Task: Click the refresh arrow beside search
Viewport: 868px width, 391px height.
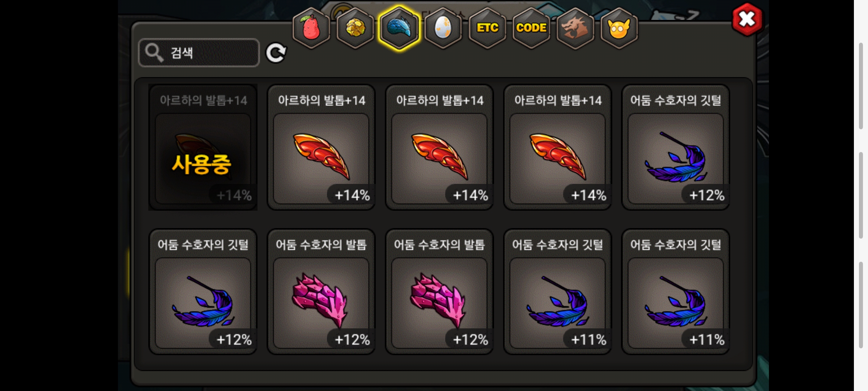Action: [x=276, y=53]
